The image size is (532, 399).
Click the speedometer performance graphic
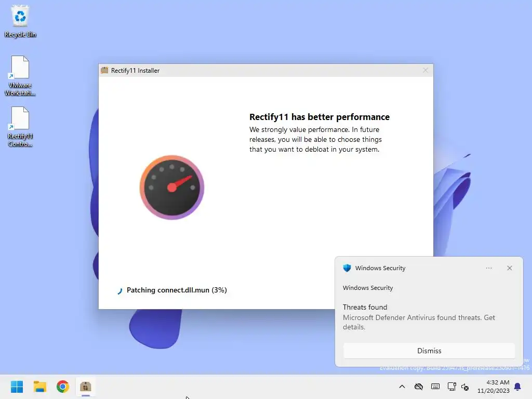point(172,187)
